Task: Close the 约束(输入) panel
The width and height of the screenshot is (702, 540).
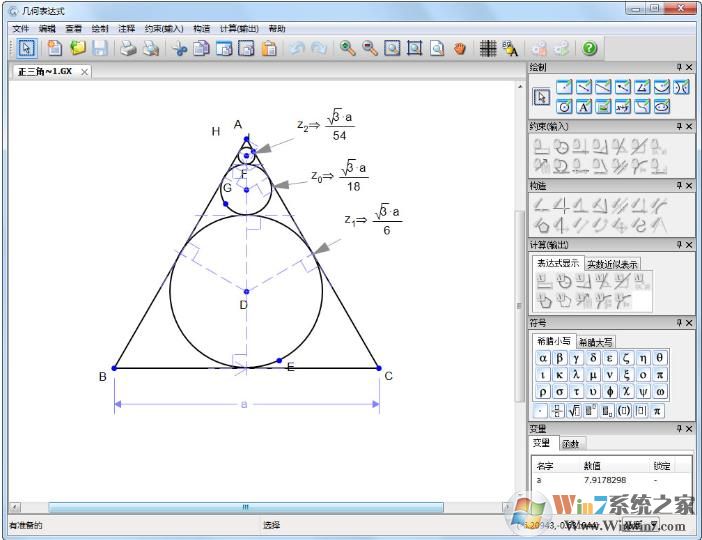Action: [x=689, y=127]
